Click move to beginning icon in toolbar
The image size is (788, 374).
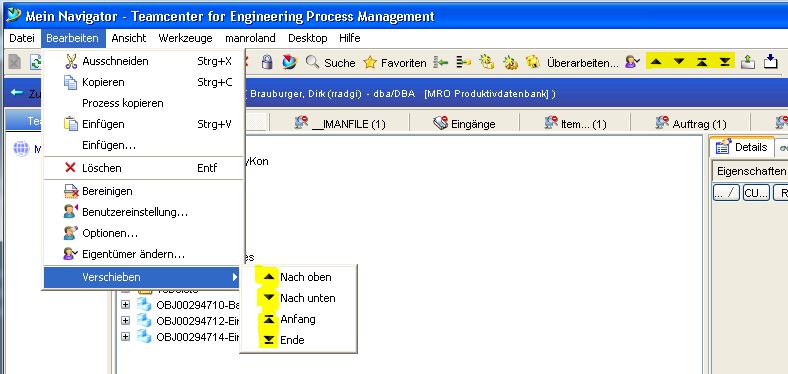702,61
